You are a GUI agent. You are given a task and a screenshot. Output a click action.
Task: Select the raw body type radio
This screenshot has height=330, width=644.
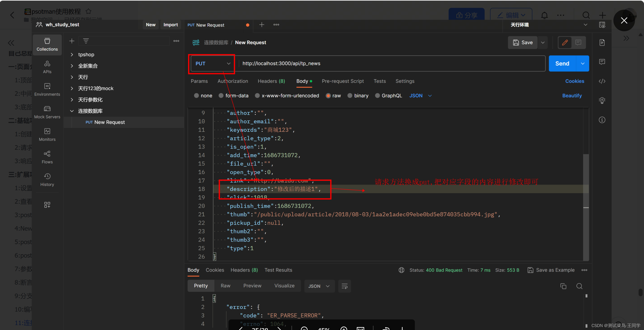click(328, 96)
